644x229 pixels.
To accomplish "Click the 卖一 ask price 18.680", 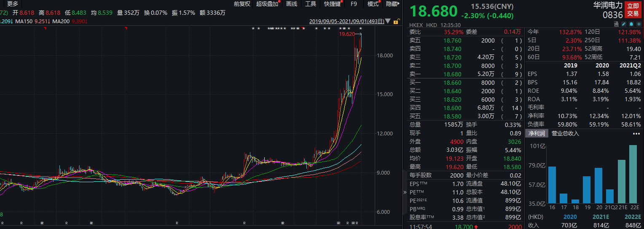I will [452, 74].
